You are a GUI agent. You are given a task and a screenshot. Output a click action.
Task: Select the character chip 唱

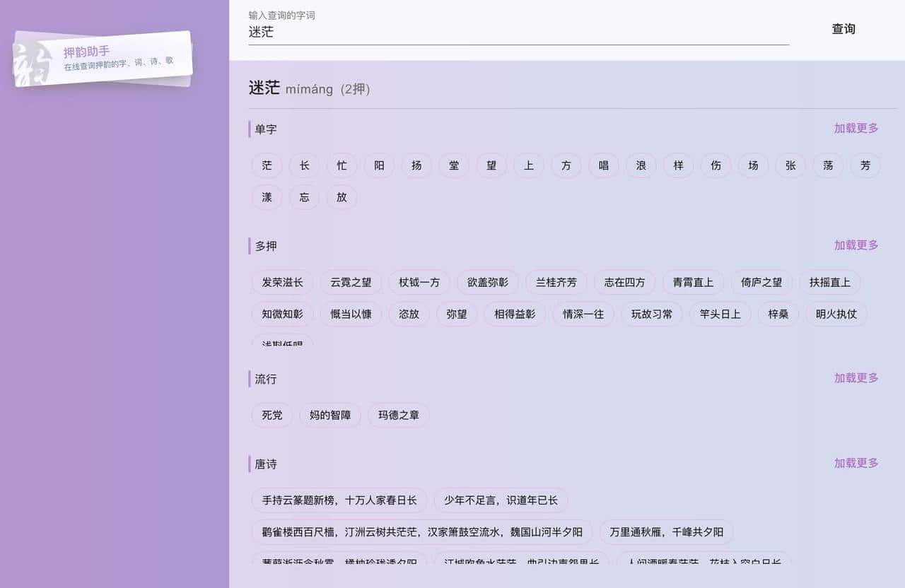tap(603, 165)
